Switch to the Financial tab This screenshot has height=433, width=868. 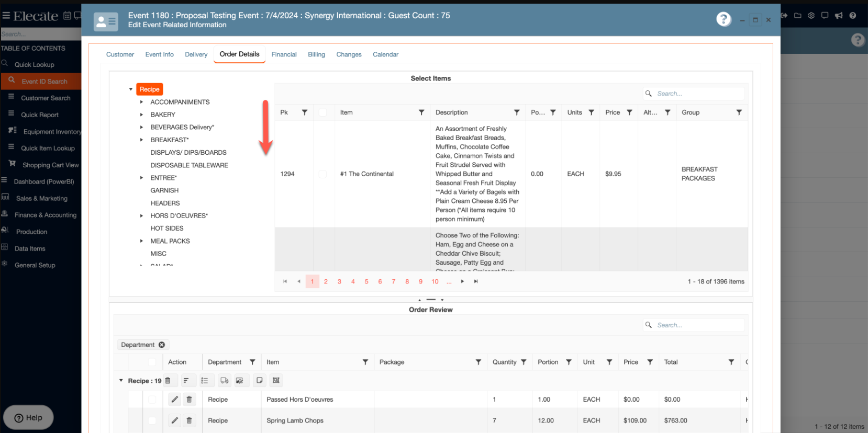click(284, 54)
